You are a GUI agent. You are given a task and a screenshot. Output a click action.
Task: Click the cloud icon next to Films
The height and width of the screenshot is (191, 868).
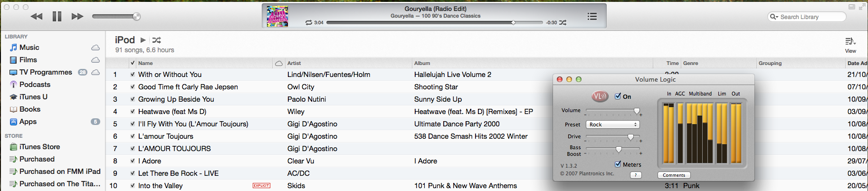95,60
